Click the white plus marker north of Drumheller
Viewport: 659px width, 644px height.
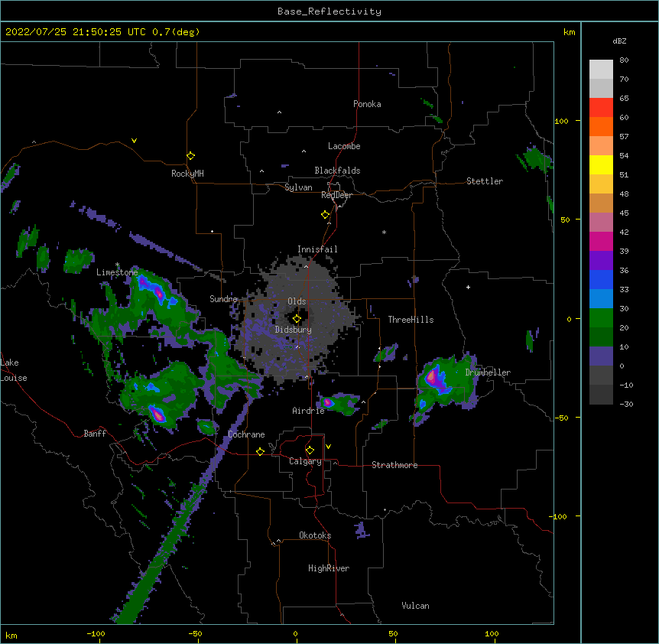[468, 287]
